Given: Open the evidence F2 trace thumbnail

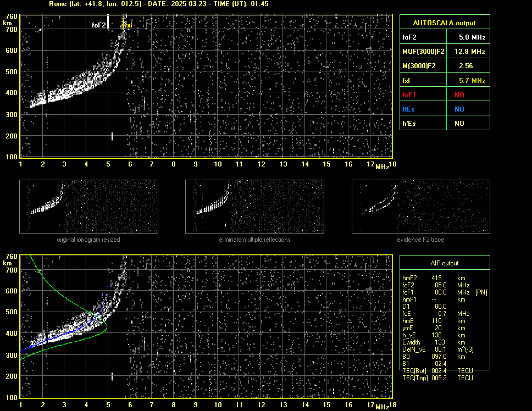Looking at the screenshot, I should 421,207.
